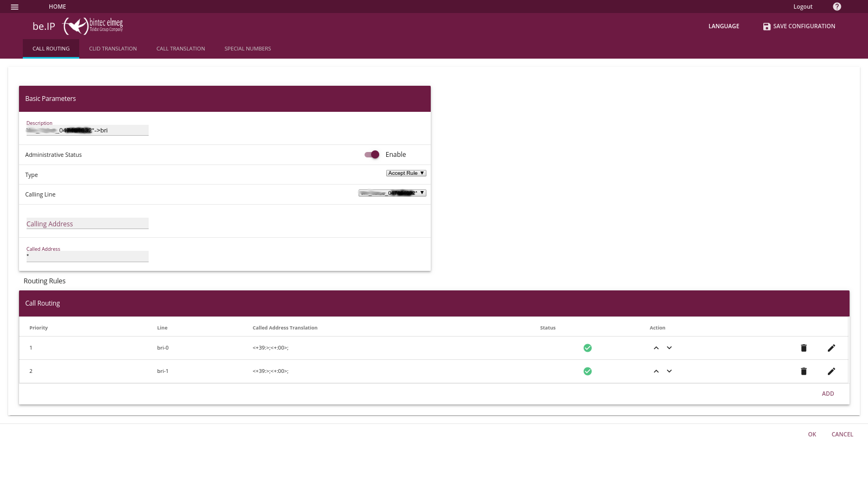Screen dimensions: 868x488
Task: Toggle Administrative Status Enable switch
Action: 372,155
